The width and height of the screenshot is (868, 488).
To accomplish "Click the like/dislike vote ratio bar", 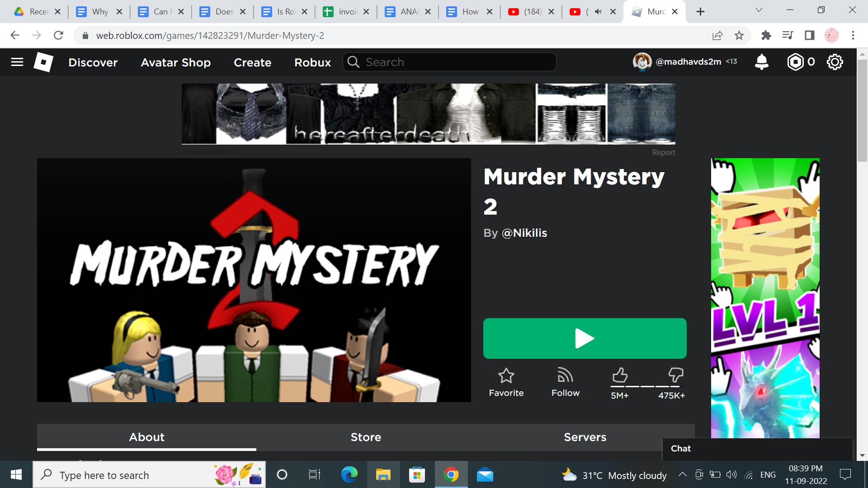I will [648, 386].
